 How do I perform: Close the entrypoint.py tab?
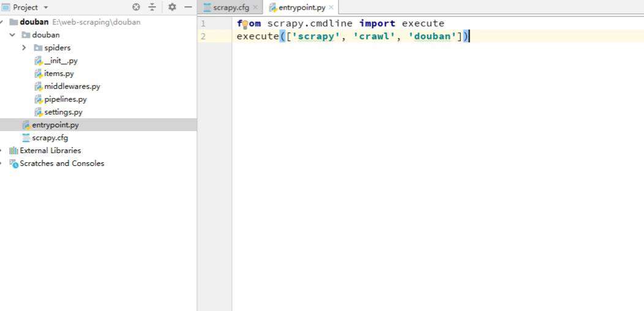331,7
